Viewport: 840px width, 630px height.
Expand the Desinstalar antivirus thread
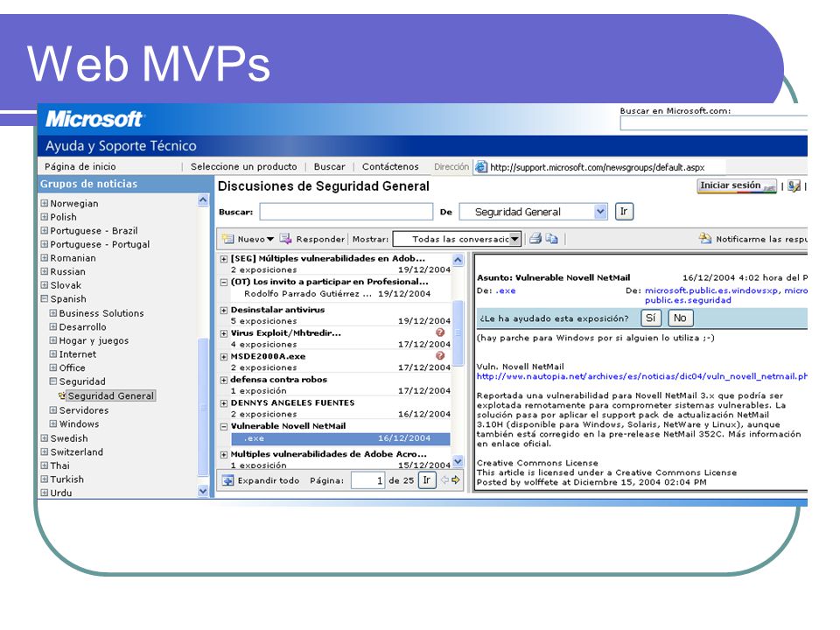[x=224, y=310]
